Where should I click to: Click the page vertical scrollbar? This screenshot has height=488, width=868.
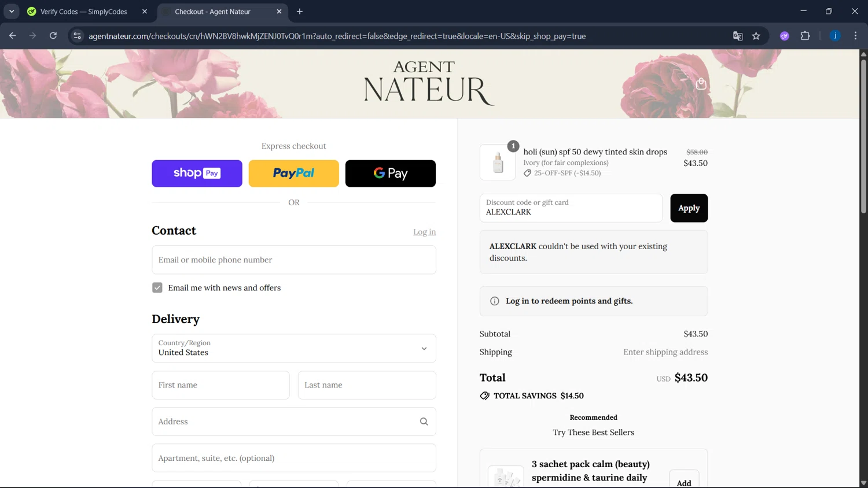(x=863, y=136)
